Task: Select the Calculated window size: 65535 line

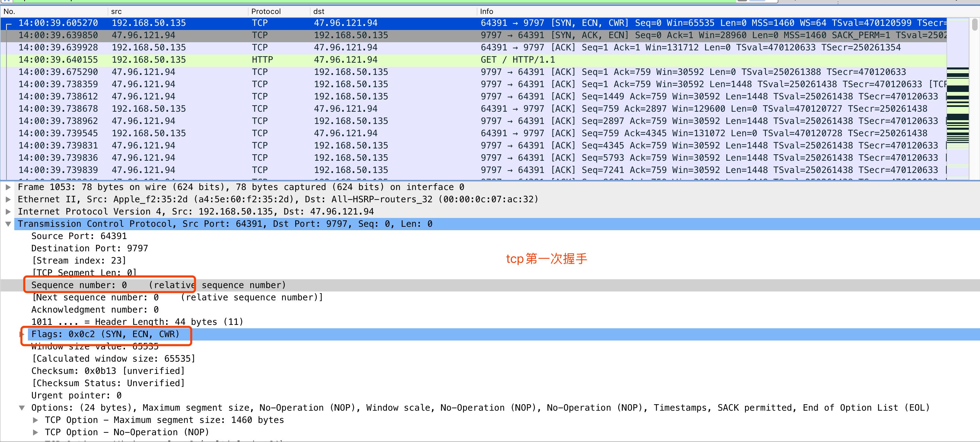Action: pos(113,359)
